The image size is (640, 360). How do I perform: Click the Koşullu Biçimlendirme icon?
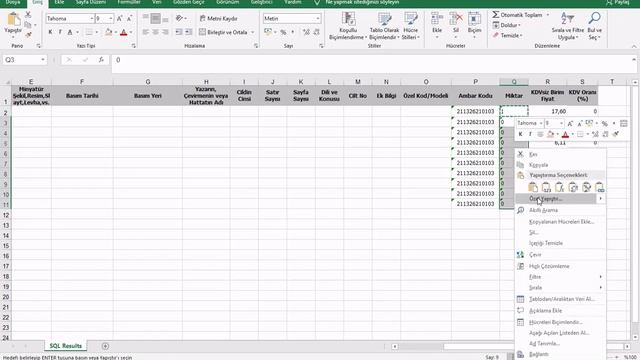coord(348,19)
